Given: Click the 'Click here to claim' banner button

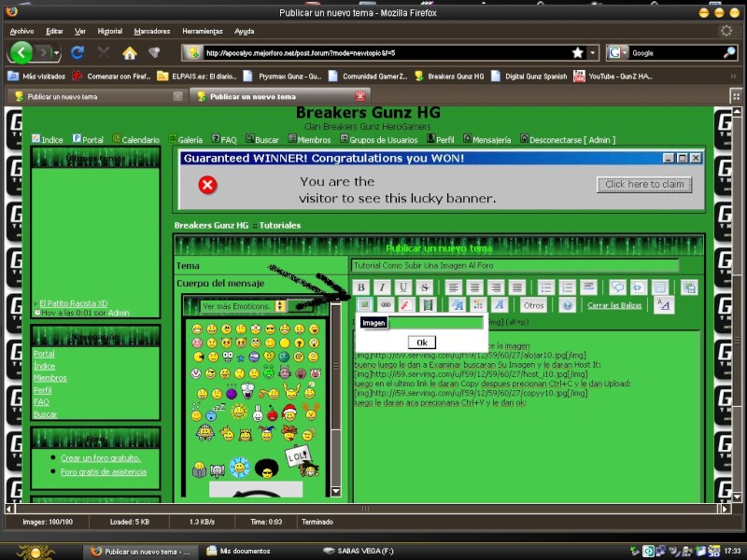Looking at the screenshot, I should (644, 184).
